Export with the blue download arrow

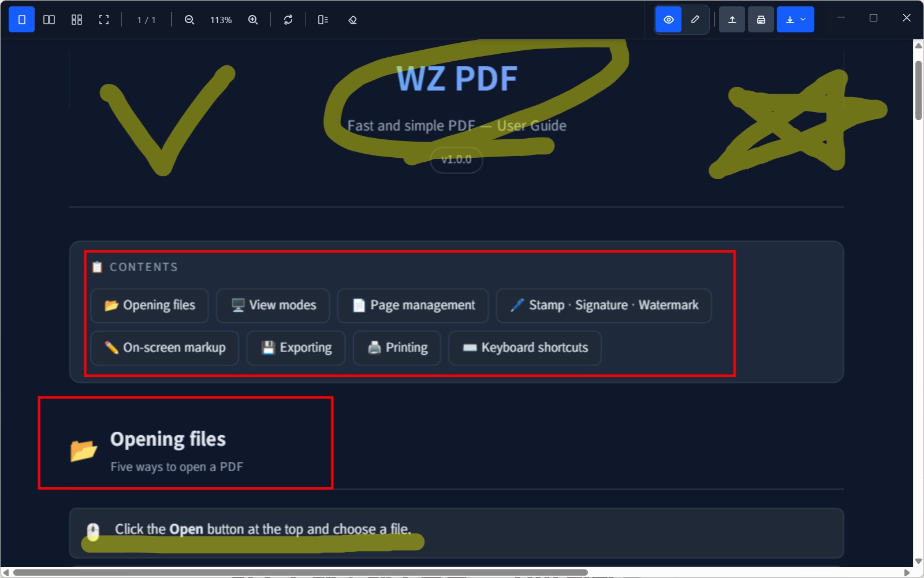[789, 20]
